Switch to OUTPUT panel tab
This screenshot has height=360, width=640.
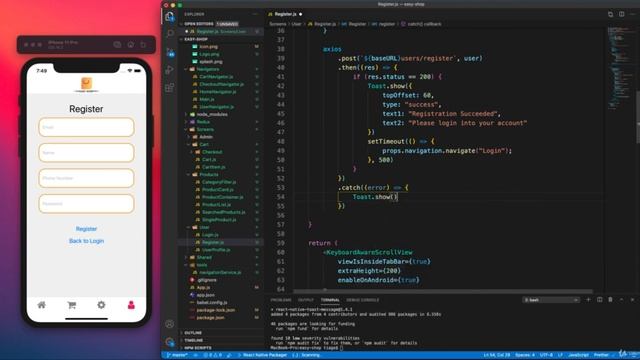click(x=305, y=300)
